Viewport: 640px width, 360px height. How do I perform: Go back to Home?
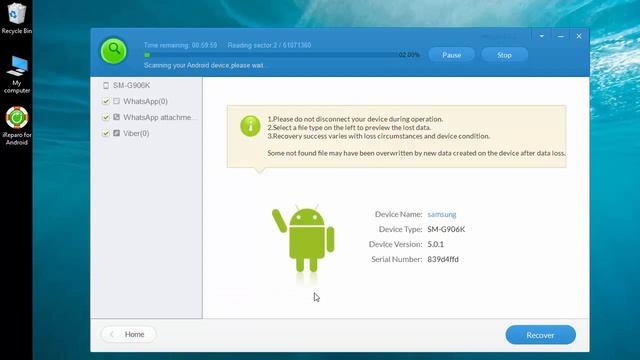click(129, 334)
